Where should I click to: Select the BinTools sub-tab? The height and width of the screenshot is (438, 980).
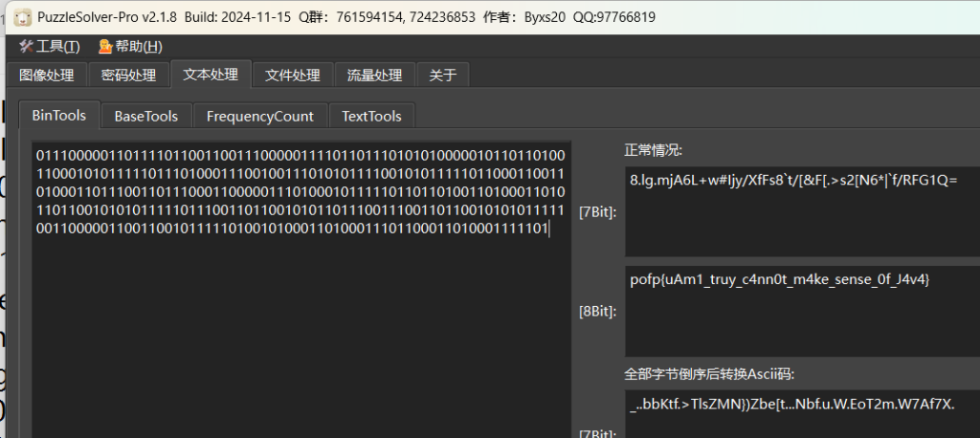click(x=59, y=116)
